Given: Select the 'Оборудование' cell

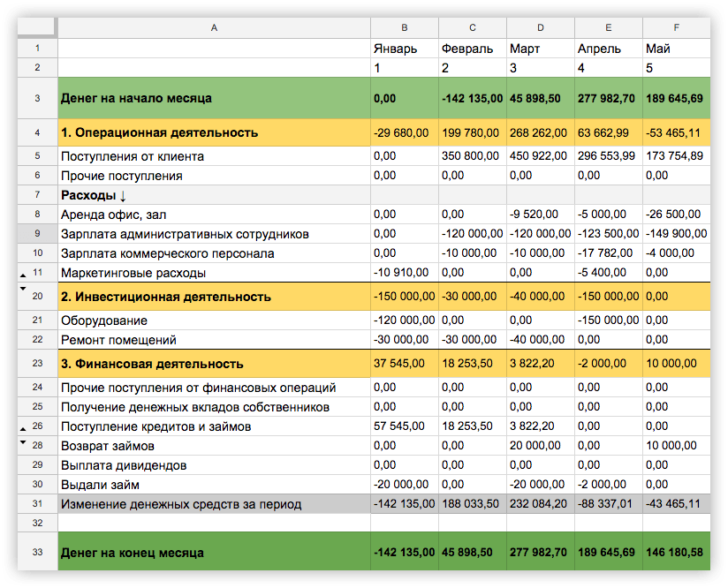Looking at the screenshot, I should [214, 320].
